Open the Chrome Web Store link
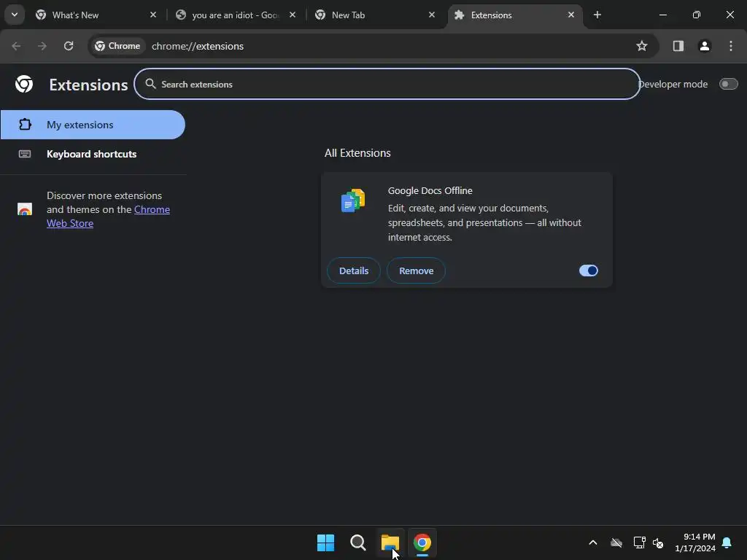This screenshot has height=560, width=747. (108, 216)
